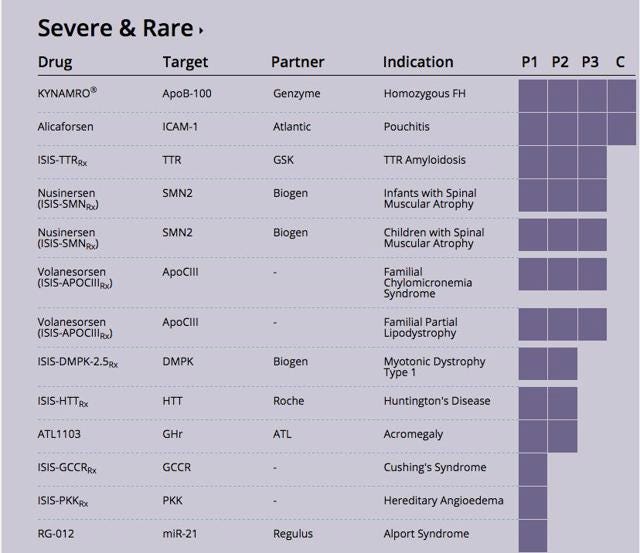Click the Phase 2 block for ISIS-DMPK-2.5Rx
This screenshot has width=640, height=553.
pyautogui.click(x=562, y=364)
